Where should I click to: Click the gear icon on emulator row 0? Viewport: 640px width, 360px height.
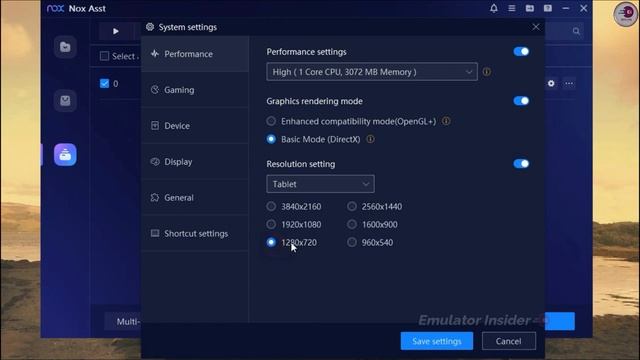tap(551, 83)
